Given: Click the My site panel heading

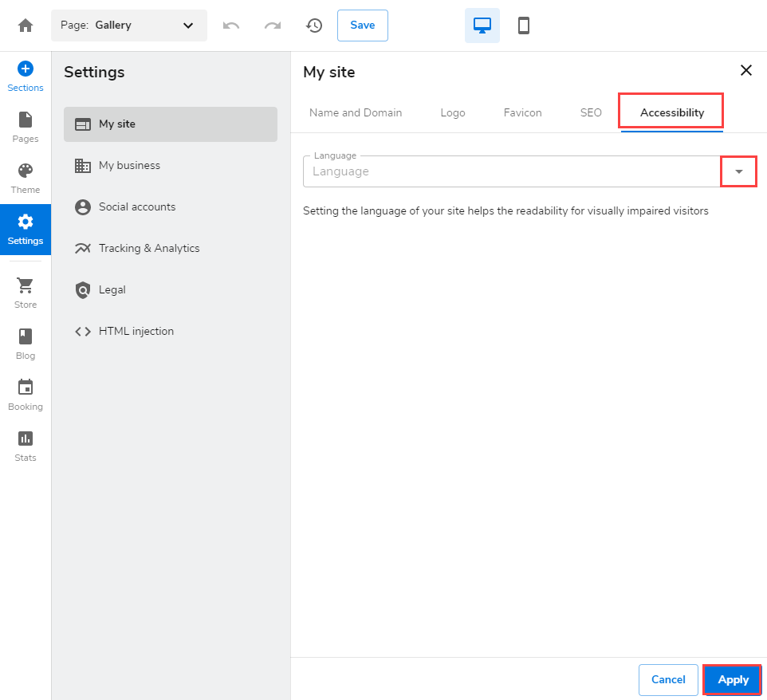Looking at the screenshot, I should (329, 73).
